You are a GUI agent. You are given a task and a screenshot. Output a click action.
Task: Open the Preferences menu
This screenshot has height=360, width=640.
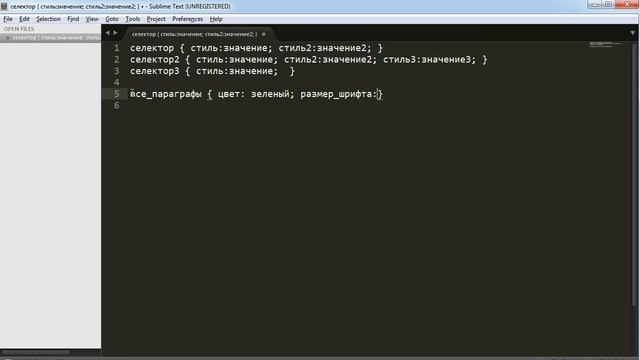click(187, 19)
